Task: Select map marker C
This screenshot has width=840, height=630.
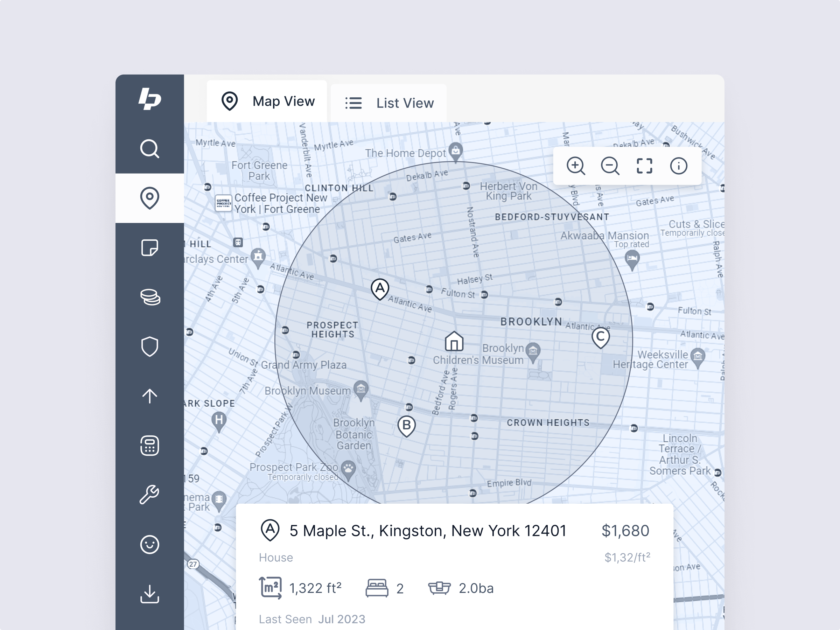Action: tap(601, 338)
